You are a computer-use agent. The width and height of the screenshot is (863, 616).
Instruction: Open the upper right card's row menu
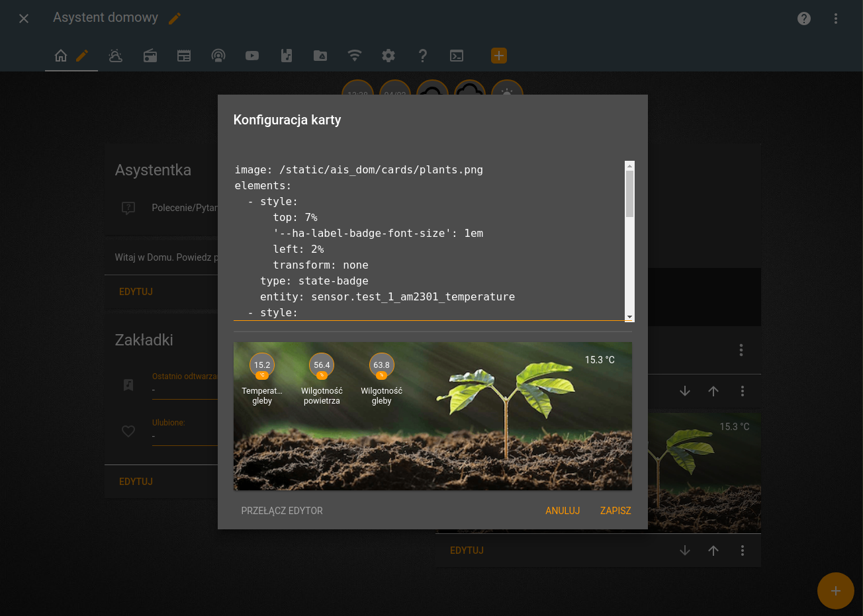743,391
